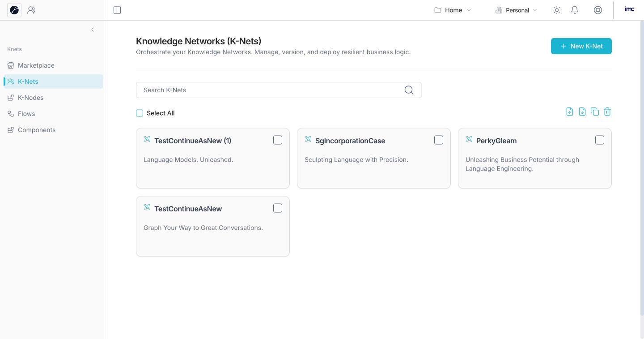Click the upload file icon above the K-Net cards
The width and height of the screenshot is (644, 339).
[570, 112]
